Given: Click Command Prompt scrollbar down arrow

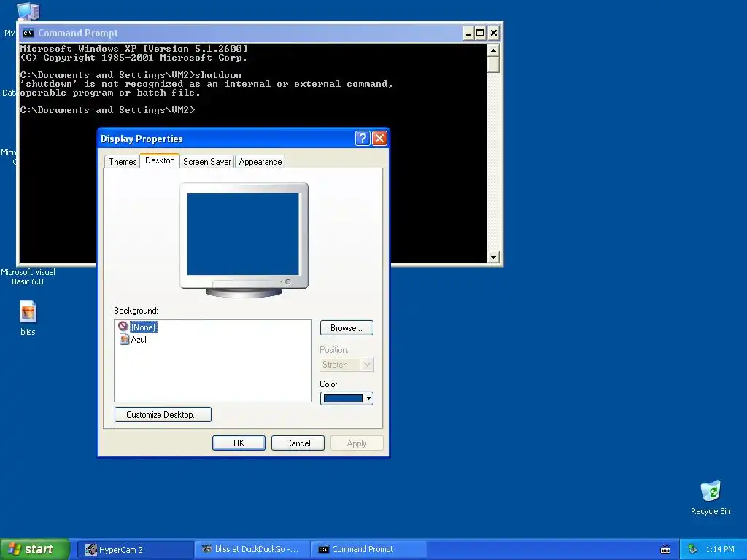Looking at the screenshot, I should pyautogui.click(x=494, y=257).
